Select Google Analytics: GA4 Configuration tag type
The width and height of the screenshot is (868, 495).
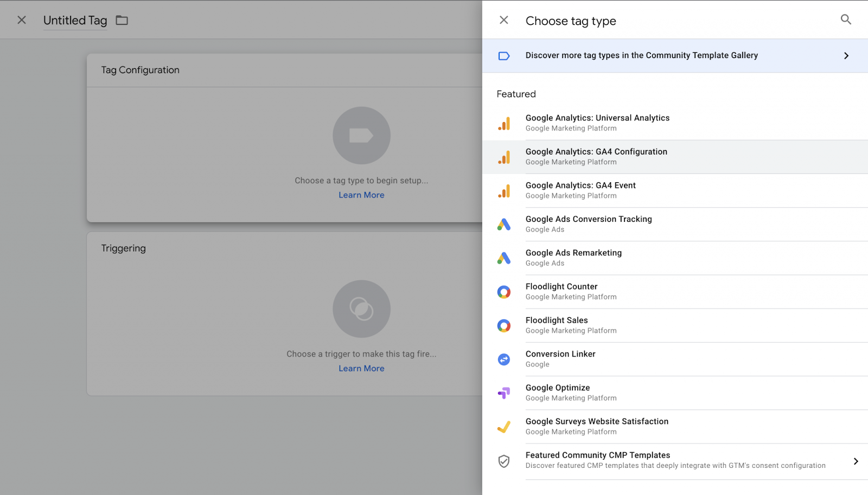[675, 157]
